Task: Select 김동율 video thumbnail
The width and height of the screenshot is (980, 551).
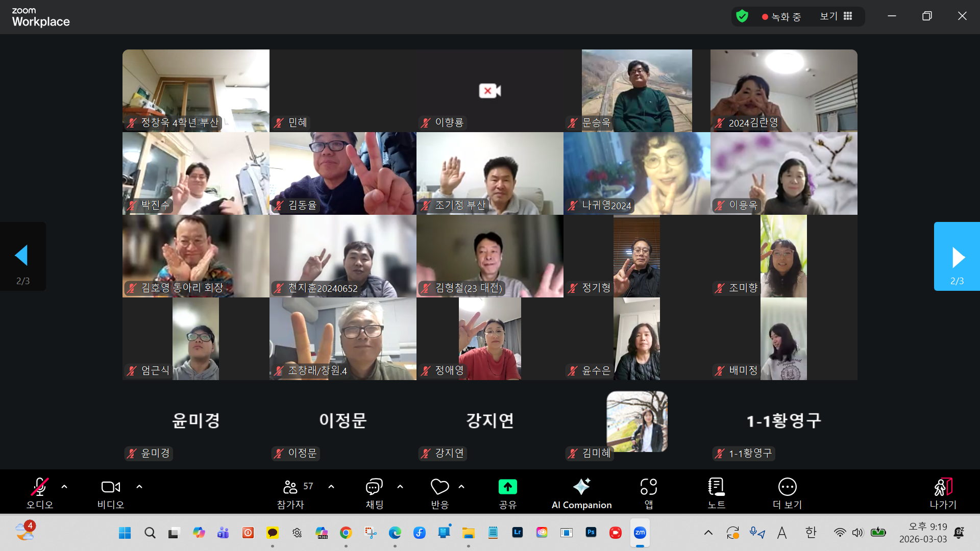Action: click(x=342, y=173)
